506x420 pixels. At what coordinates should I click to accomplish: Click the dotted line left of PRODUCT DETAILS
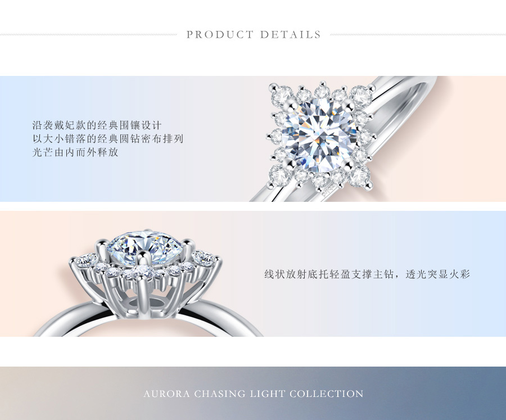click(88, 34)
